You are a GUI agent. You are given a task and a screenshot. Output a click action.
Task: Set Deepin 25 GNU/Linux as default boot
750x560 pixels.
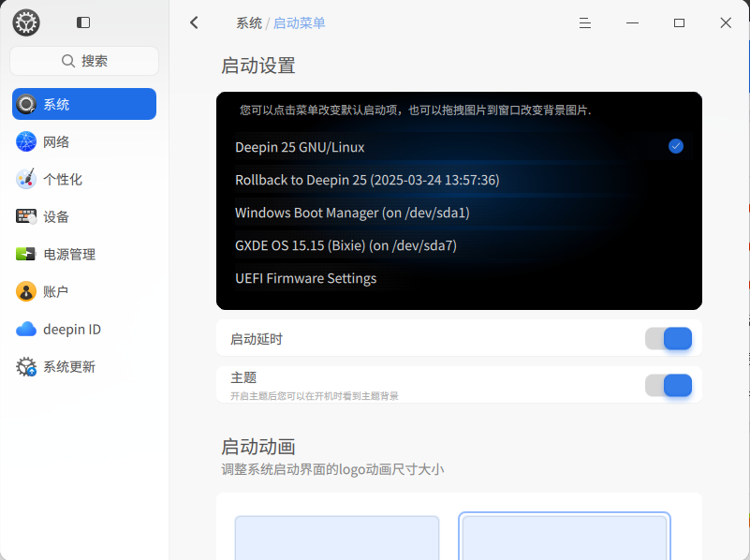click(x=459, y=147)
